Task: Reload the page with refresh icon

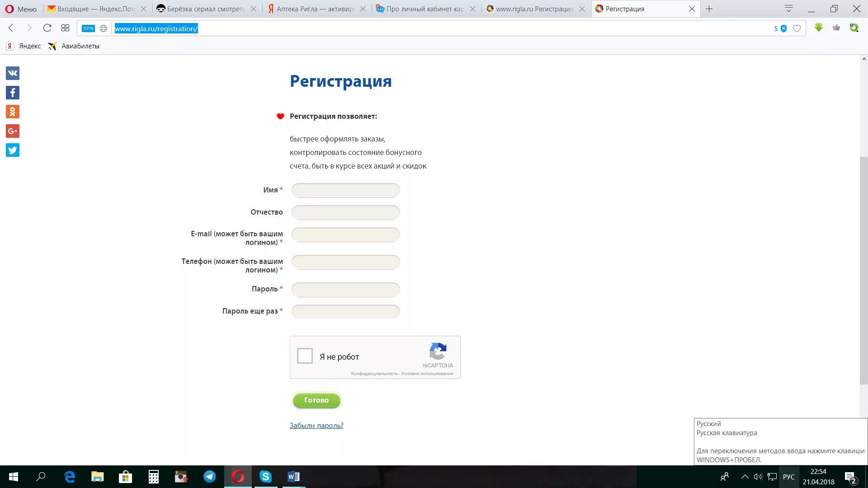Action: click(x=47, y=28)
